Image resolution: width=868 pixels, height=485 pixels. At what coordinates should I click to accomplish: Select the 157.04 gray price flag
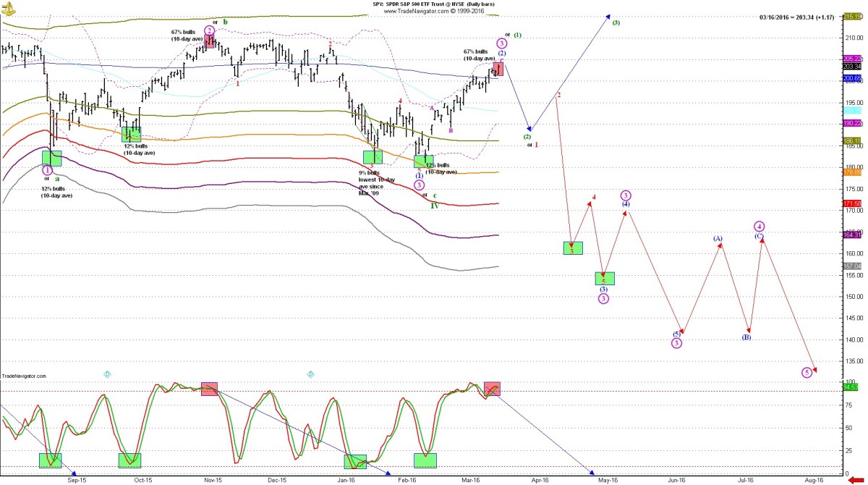[852, 266]
